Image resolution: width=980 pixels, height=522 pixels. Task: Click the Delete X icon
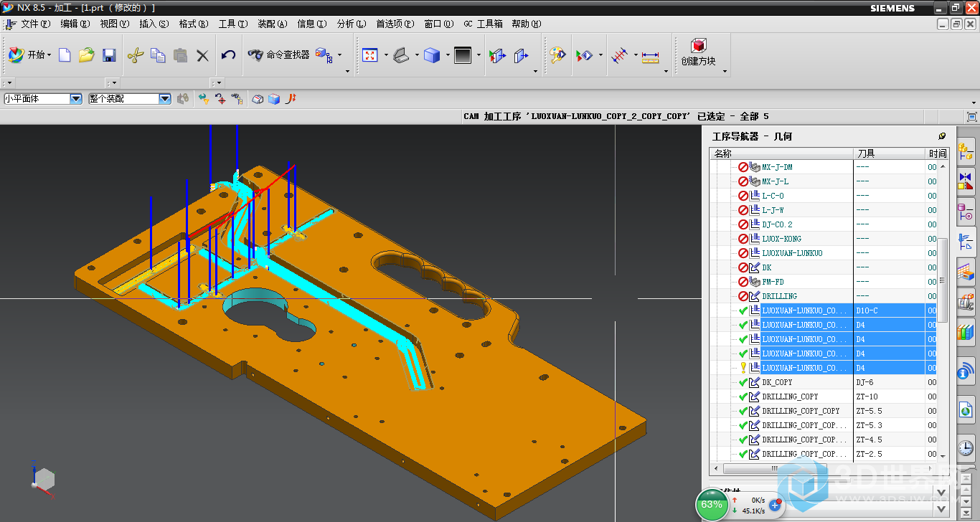pos(203,55)
